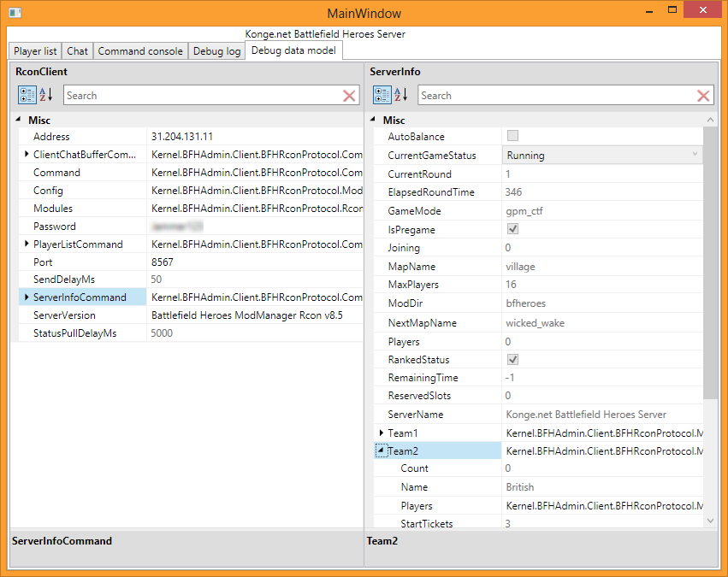Screen dimensions: 728x577
Task: Expand the ServerInfoCommand property
Action: 27,297
